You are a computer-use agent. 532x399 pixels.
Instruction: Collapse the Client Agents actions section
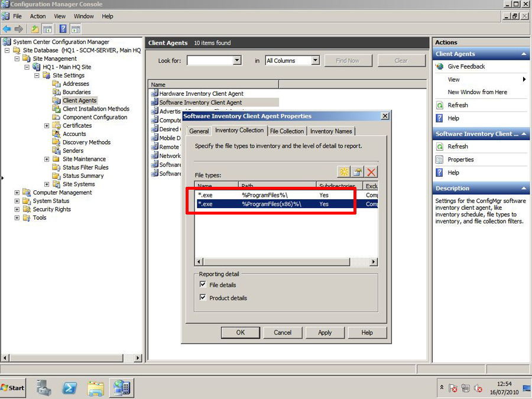coord(524,54)
